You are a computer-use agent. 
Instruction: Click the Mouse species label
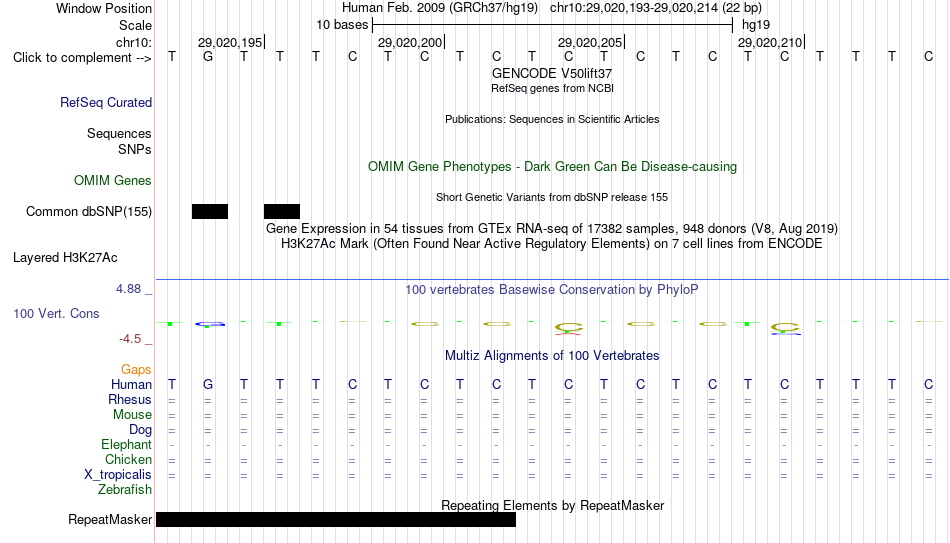(x=132, y=415)
